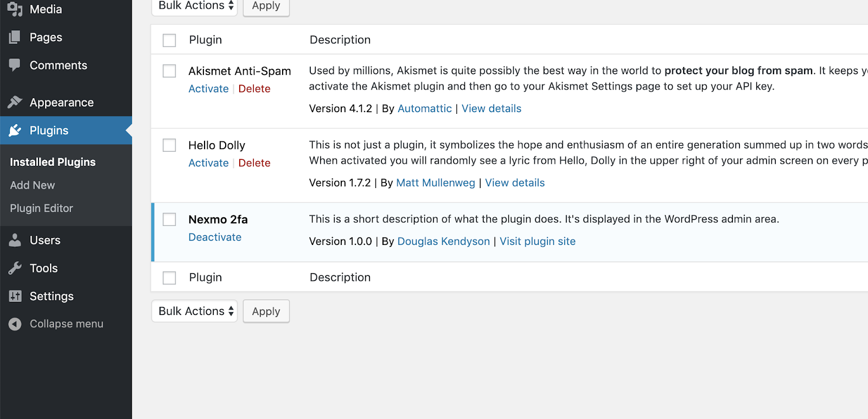Open Add New submenu item
This screenshot has width=868, height=419.
33,185
